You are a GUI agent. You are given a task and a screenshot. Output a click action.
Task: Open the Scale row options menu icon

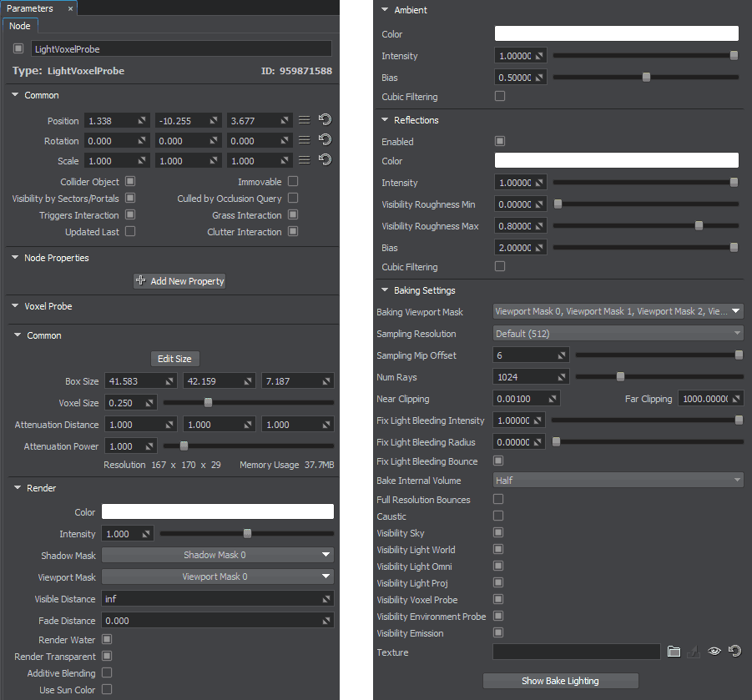pos(305,160)
